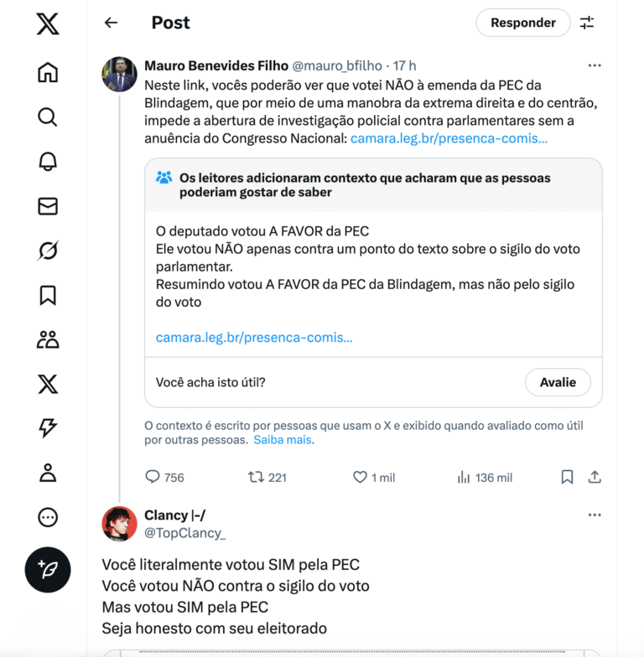Image resolution: width=644 pixels, height=657 pixels.
Task: Click the Saiba mais link
Action: (283, 440)
